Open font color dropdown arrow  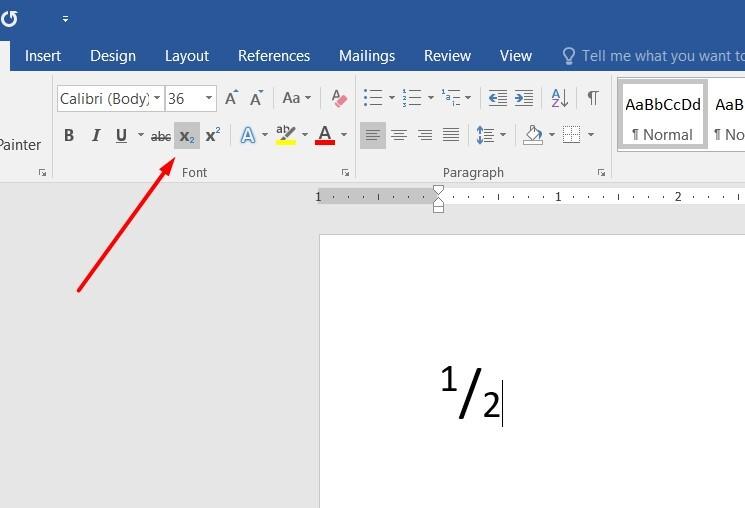[344, 135]
